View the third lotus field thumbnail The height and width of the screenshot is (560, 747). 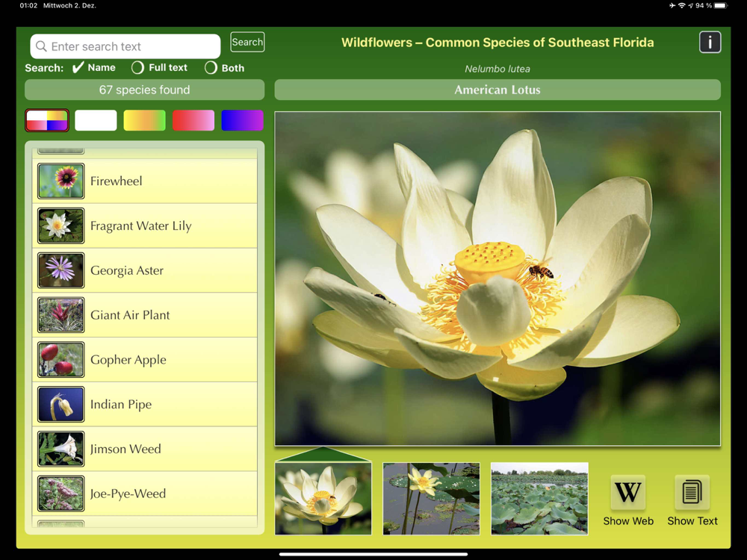pyautogui.click(x=539, y=498)
